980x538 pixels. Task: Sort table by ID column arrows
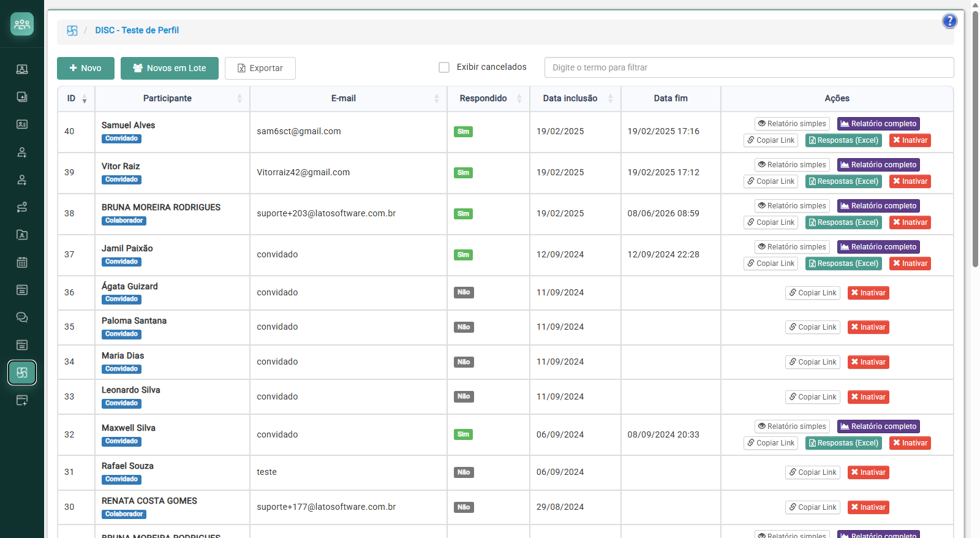pyautogui.click(x=85, y=99)
